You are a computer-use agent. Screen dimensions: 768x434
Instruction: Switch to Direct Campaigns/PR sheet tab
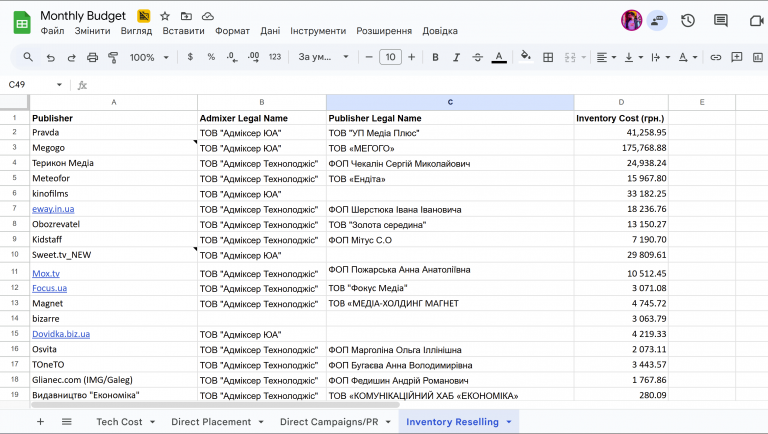329,422
